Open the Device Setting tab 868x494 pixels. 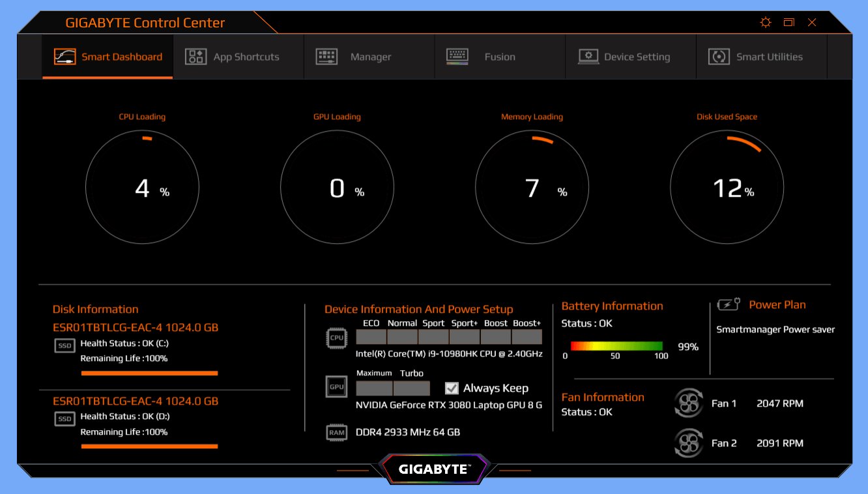tap(630, 57)
